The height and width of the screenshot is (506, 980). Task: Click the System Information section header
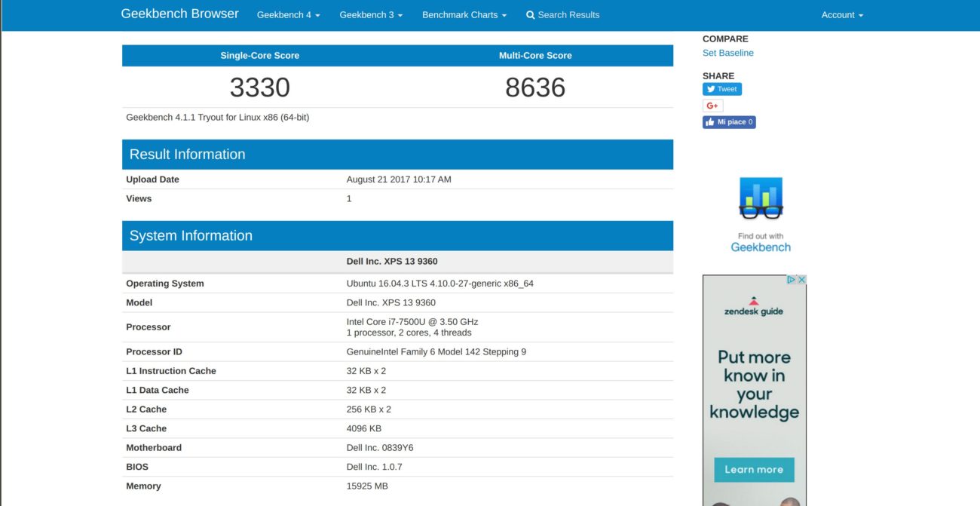pos(397,236)
